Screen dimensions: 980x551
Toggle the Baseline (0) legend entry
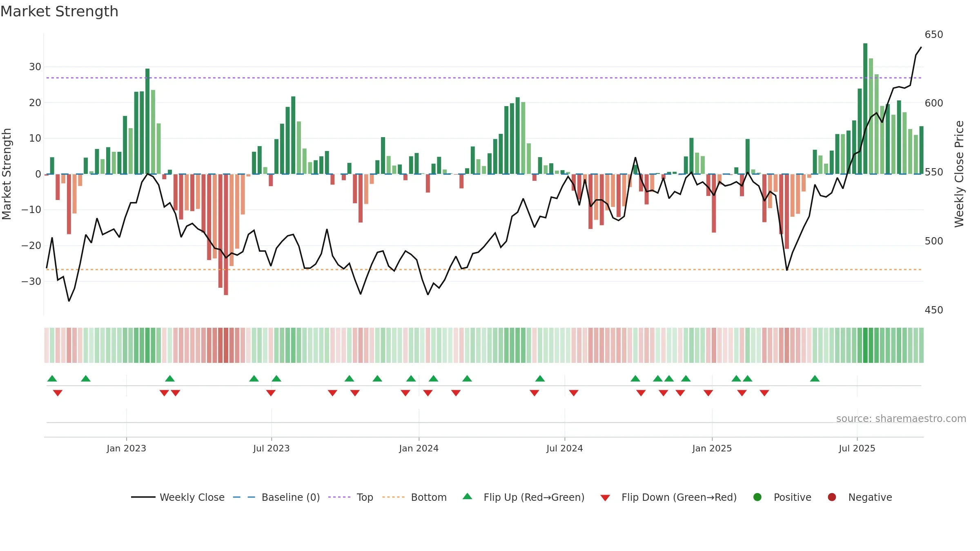coord(276,497)
